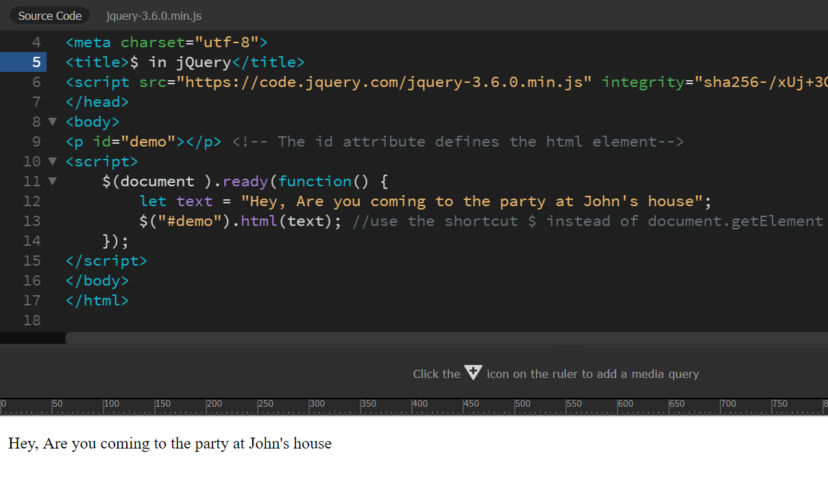Image resolution: width=828 pixels, height=504 pixels.
Task: Collapse the document ready function fold
Action: [53, 181]
